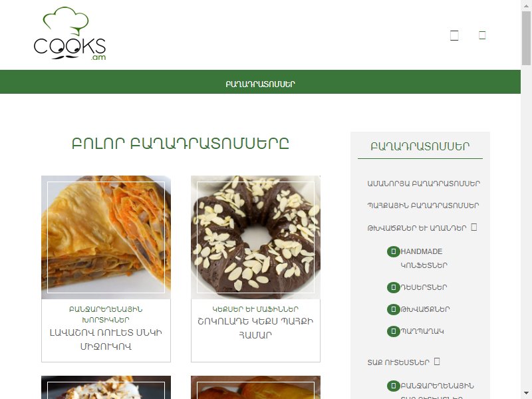Click the lavash roll recipe image
The image size is (532, 399).
point(106,237)
